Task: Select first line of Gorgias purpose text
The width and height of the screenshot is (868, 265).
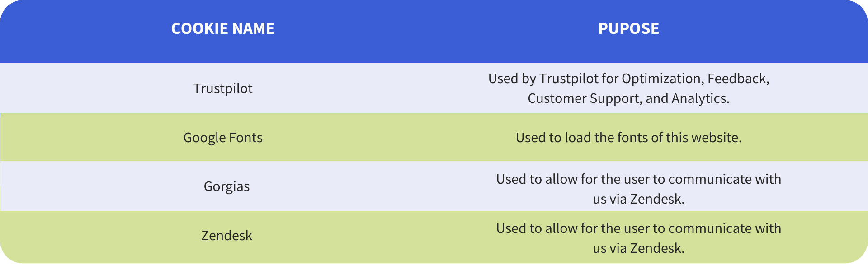Action: (639, 179)
